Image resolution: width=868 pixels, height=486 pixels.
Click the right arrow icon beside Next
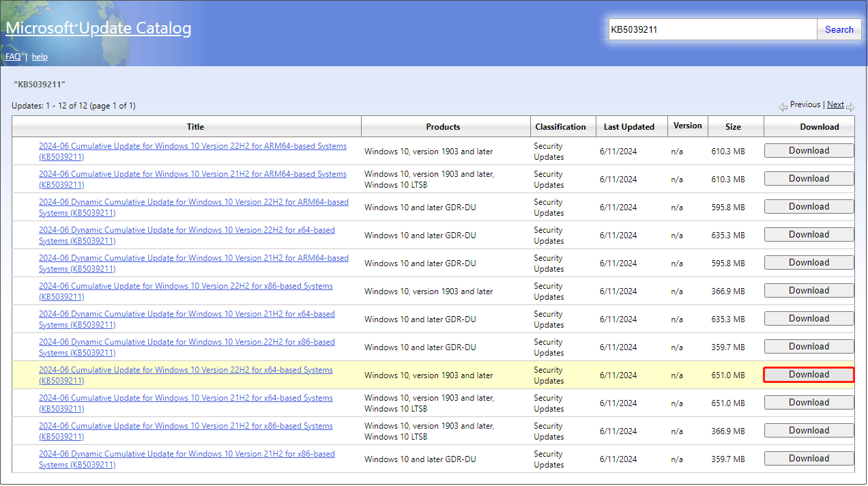[850, 107]
